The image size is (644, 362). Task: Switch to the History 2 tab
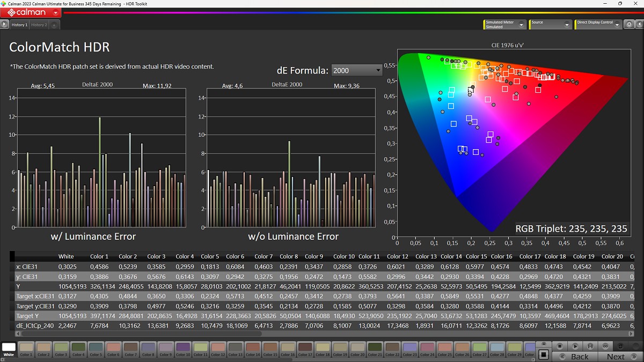(x=39, y=25)
